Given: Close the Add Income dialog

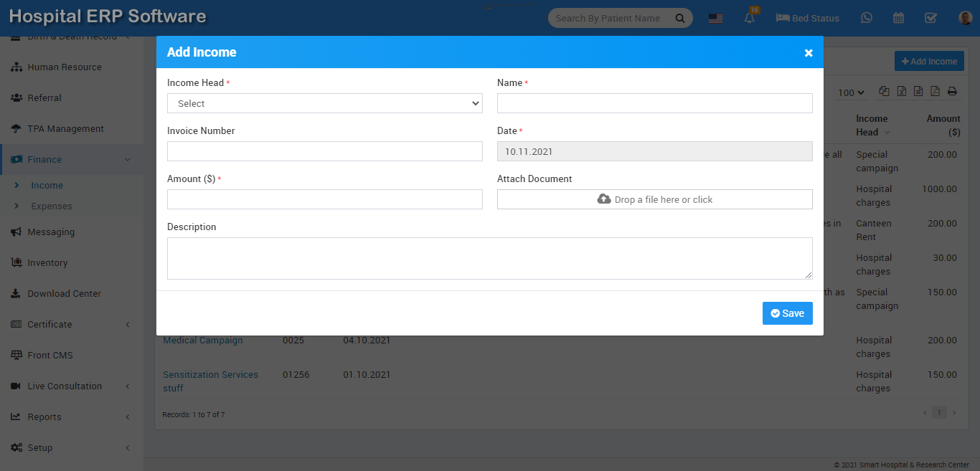Looking at the screenshot, I should pyautogui.click(x=809, y=53).
